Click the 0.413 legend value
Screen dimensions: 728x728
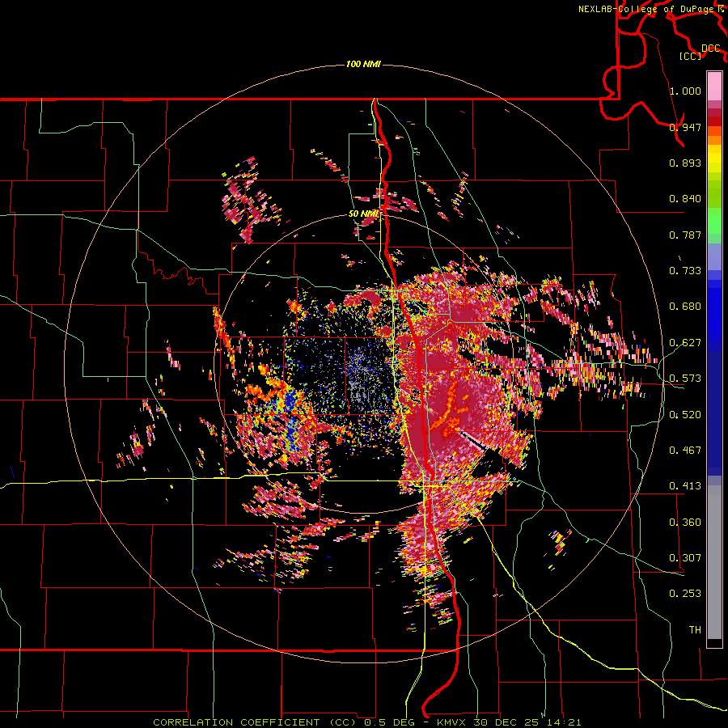point(685,486)
